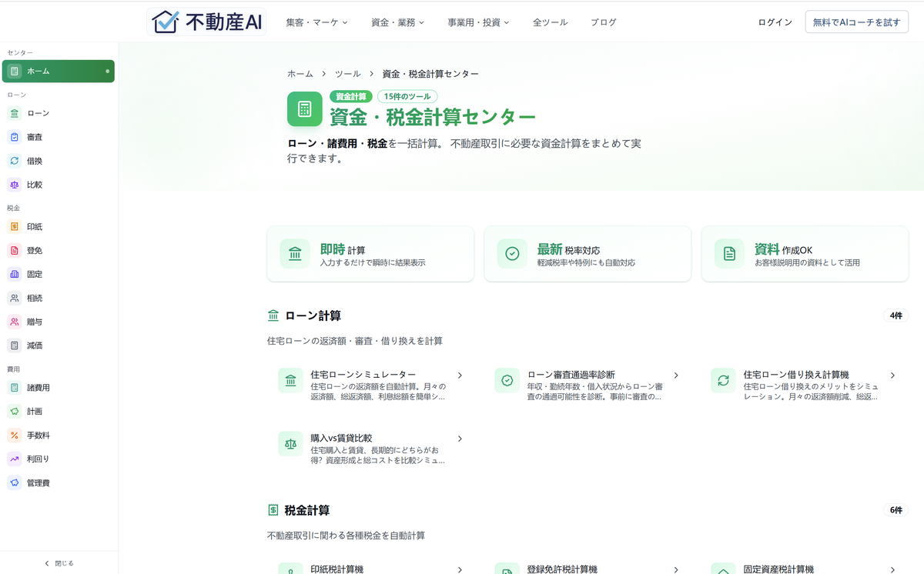Open the 管理費 icon in sidebar
Screen dimensions: 924x574
pos(15,482)
